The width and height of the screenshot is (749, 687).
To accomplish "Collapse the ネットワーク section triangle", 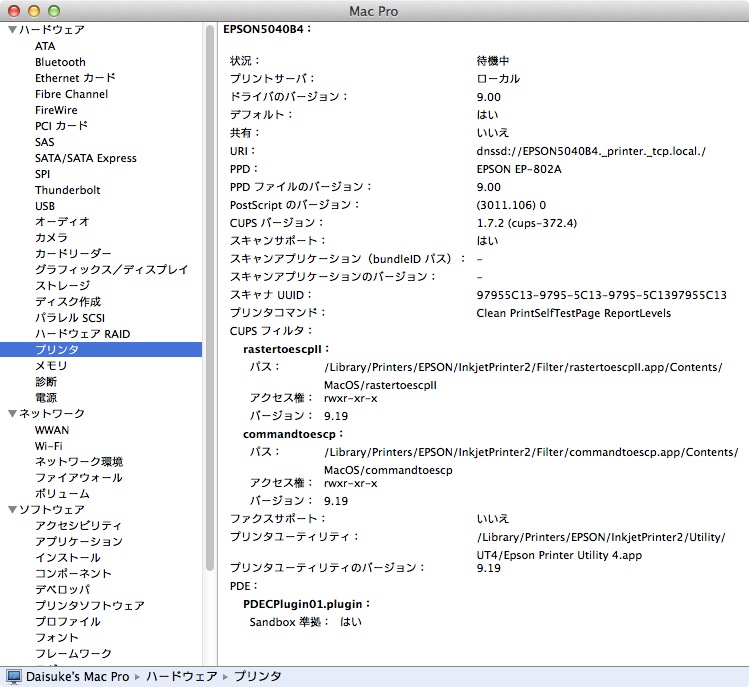I will (12, 414).
